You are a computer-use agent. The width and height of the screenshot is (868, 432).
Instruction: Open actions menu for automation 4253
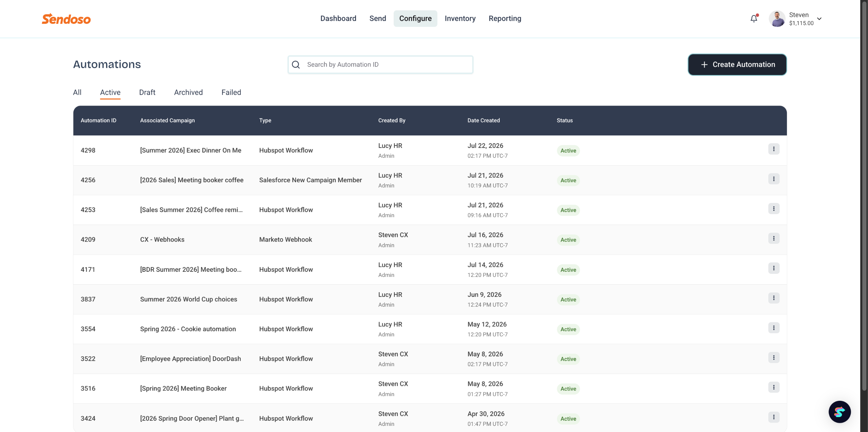774,209
